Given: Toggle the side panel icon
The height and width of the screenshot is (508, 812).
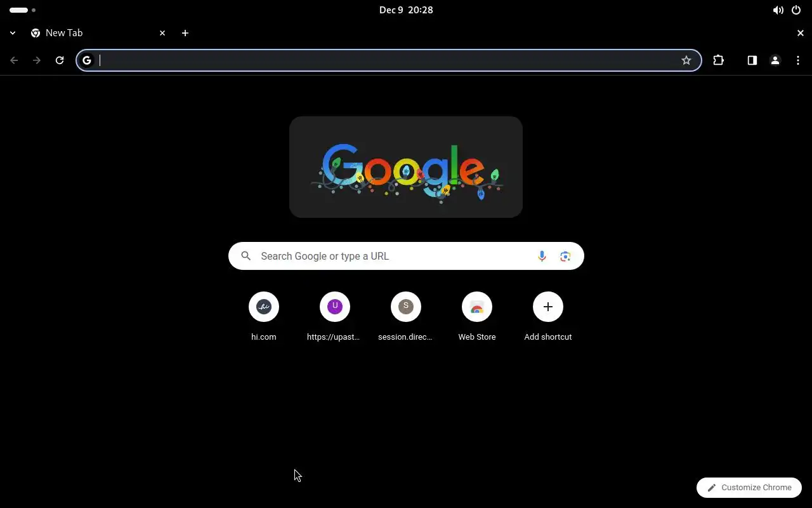Looking at the screenshot, I should (x=752, y=60).
